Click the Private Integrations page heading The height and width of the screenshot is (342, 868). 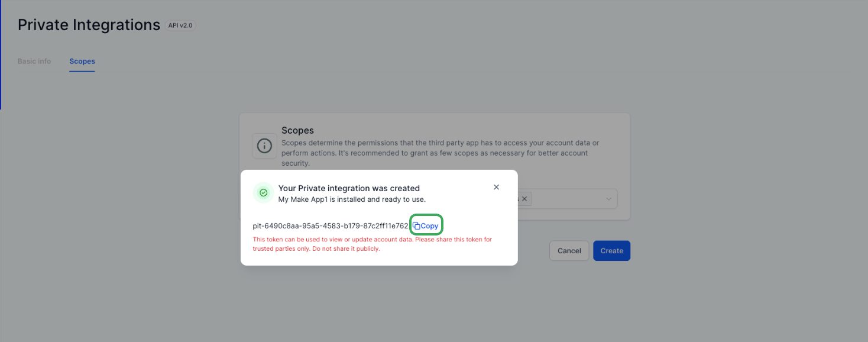pos(89,25)
